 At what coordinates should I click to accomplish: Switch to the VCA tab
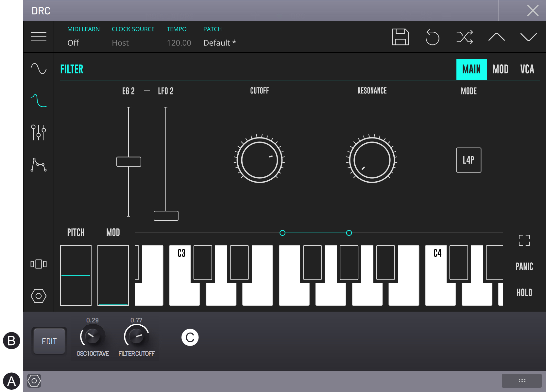pyautogui.click(x=527, y=69)
